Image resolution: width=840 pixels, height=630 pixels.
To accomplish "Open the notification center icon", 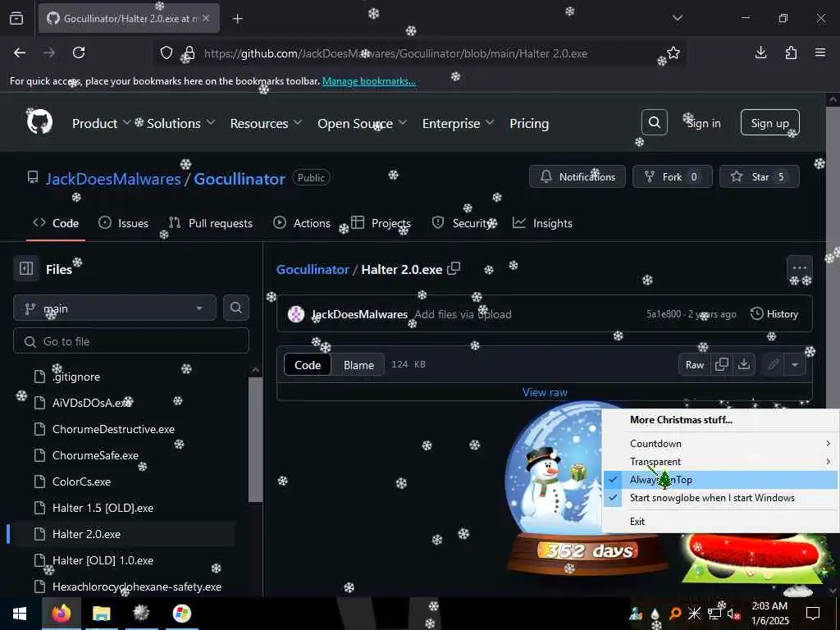I will click(x=813, y=613).
